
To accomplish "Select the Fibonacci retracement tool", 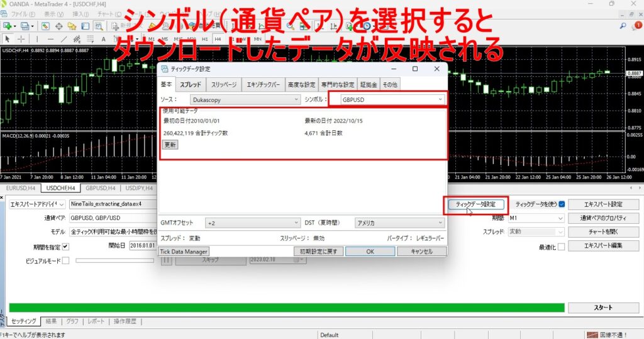I will tap(90, 39).
